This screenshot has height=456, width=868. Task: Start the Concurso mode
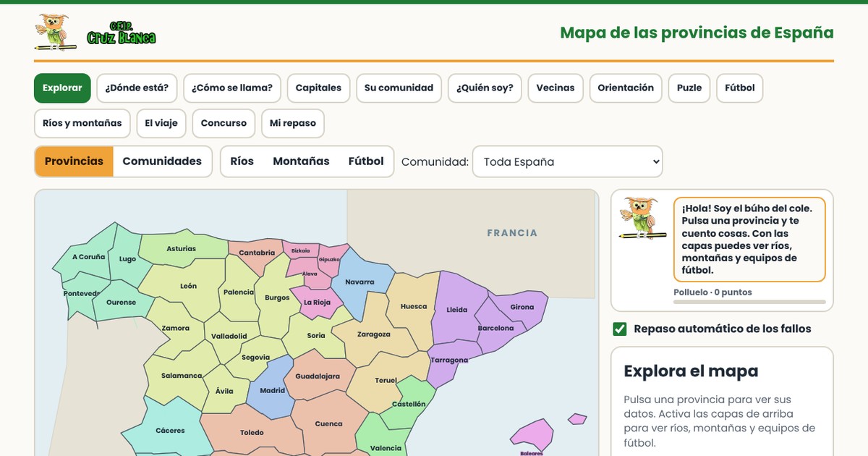pos(224,123)
